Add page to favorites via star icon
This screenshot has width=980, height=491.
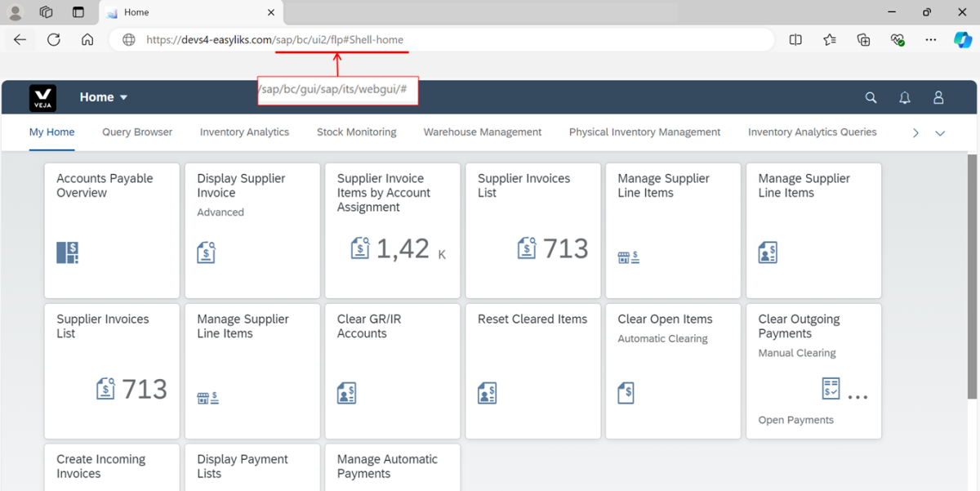pyautogui.click(x=830, y=39)
